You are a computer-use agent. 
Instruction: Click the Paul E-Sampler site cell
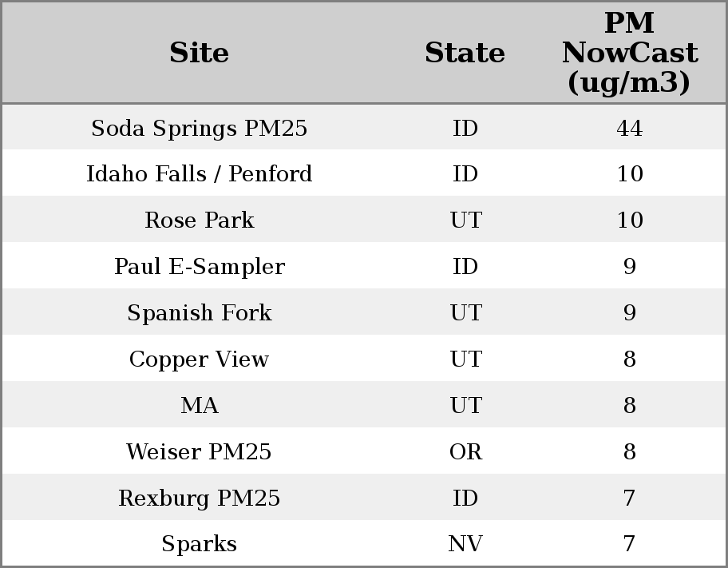(200, 267)
